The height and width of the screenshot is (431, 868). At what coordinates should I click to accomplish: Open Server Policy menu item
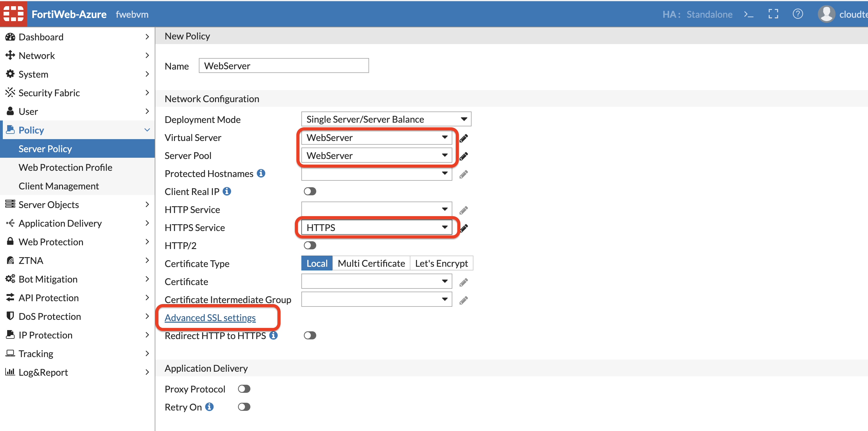[77, 148]
